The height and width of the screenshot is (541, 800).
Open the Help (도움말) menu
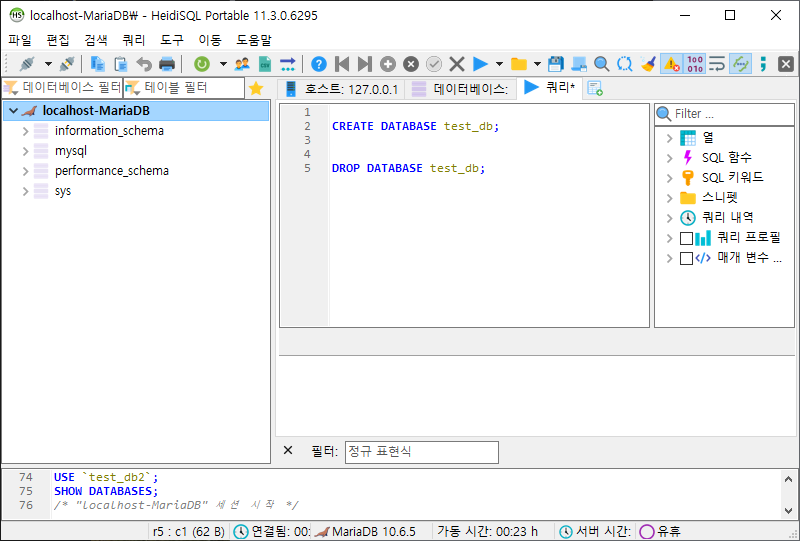coord(254,40)
